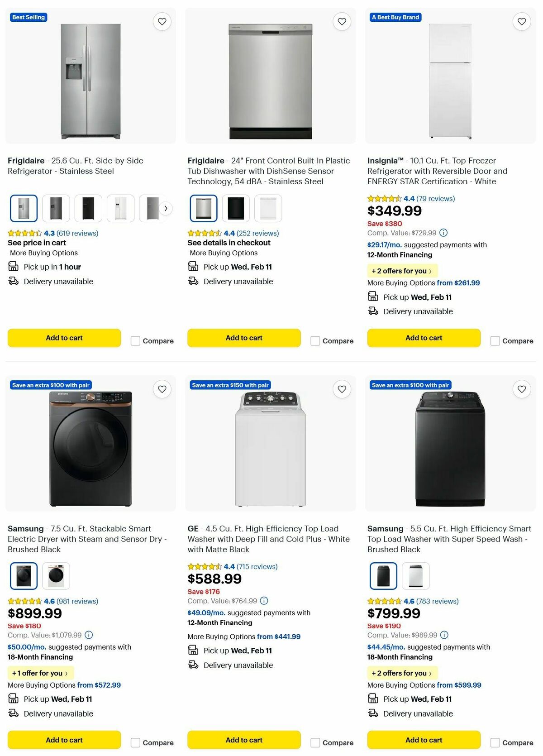Click the pickup icon under the GE washer
Viewport: 543px width, 756px height.
point(193,650)
